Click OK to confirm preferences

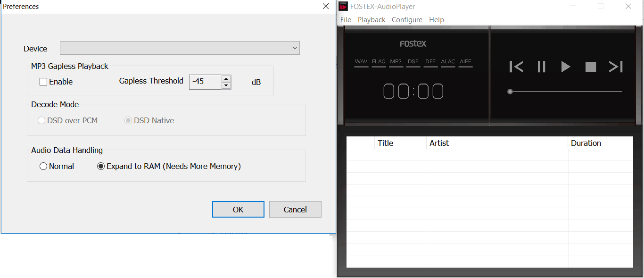point(238,210)
